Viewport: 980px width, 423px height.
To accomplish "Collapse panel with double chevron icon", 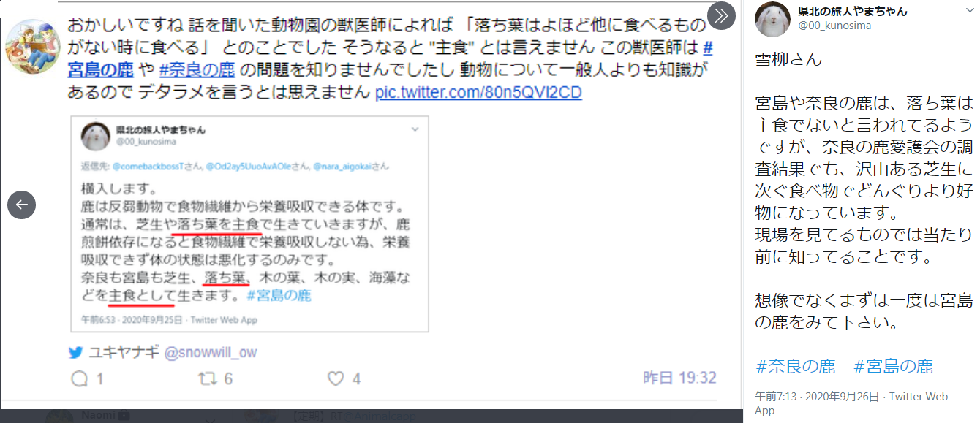I will [722, 16].
